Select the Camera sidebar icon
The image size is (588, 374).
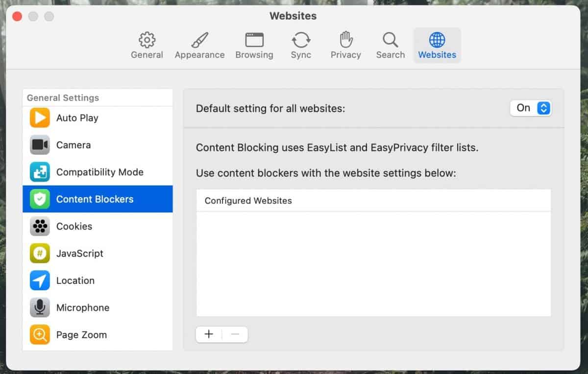click(x=39, y=145)
